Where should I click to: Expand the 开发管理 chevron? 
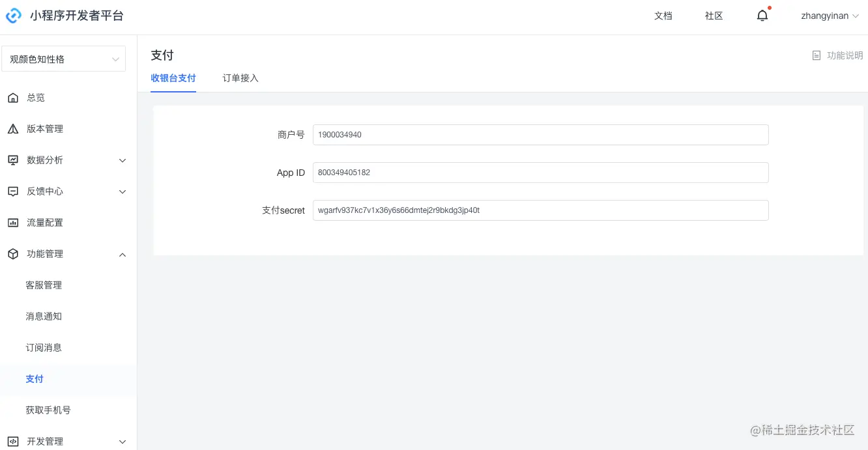coord(123,442)
